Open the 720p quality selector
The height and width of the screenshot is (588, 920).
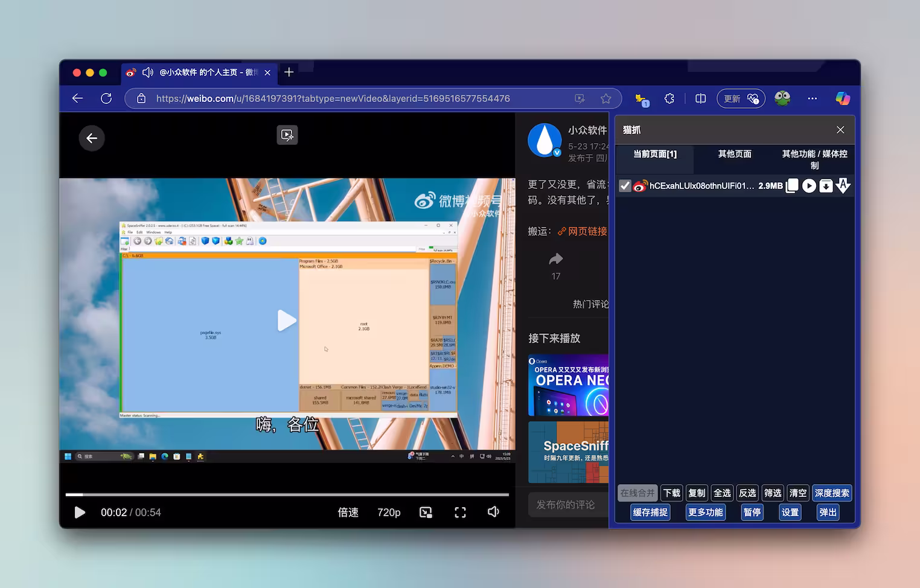pyautogui.click(x=389, y=513)
